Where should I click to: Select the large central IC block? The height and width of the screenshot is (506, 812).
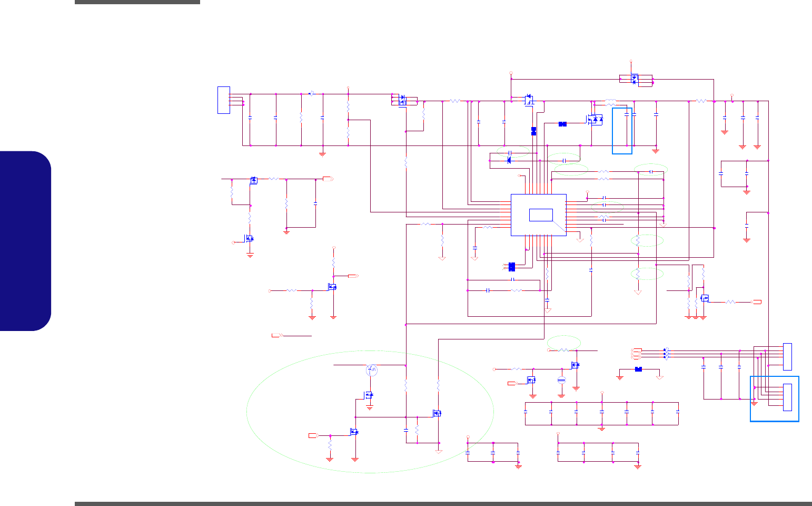[x=539, y=215]
